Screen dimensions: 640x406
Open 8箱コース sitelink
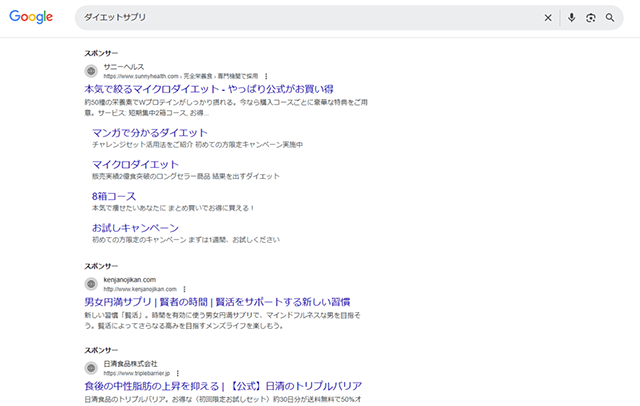click(114, 196)
